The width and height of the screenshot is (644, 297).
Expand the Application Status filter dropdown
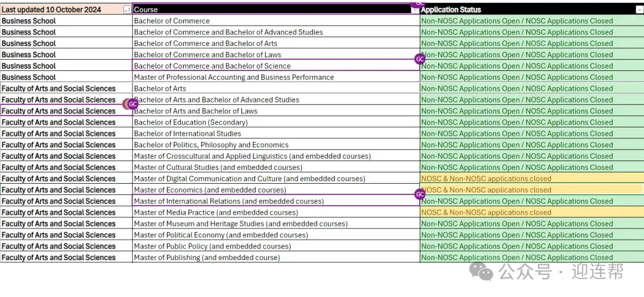click(x=639, y=10)
